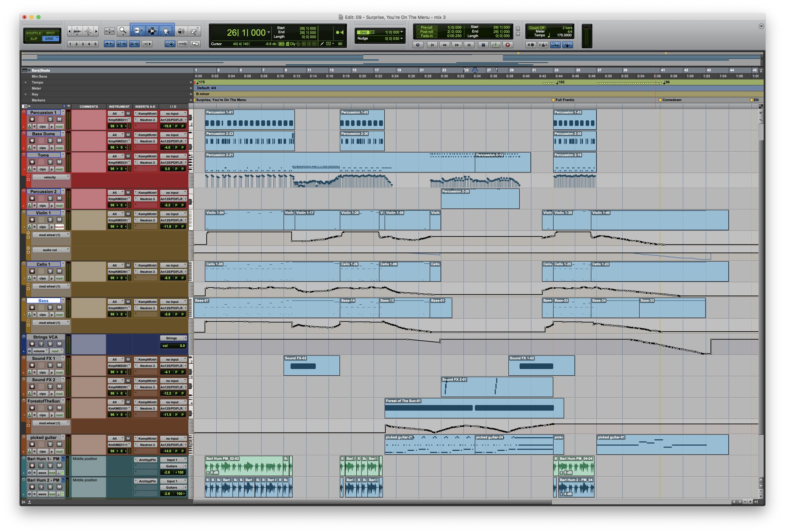Mute the Bass track
The height and width of the screenshot is (532, 785).
pos(59,308)
